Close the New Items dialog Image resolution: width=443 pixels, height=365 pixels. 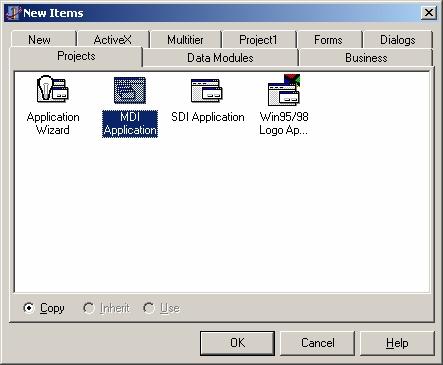pos(429,13)
